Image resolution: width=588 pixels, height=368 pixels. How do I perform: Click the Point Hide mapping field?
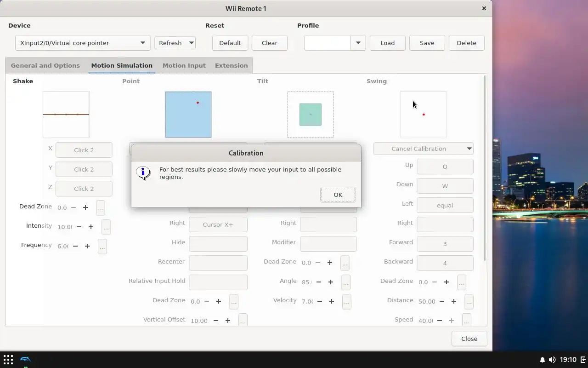click(x=218, y=244)
